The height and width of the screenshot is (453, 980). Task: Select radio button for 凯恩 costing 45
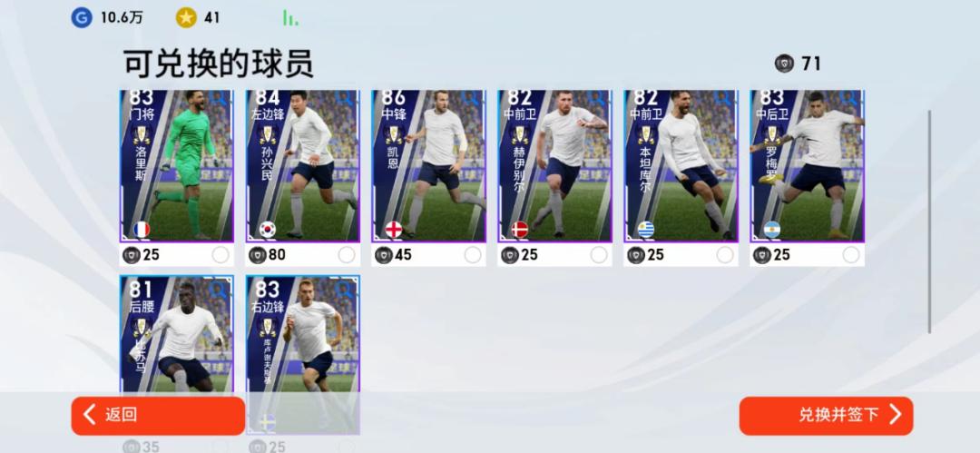(473, 255)
